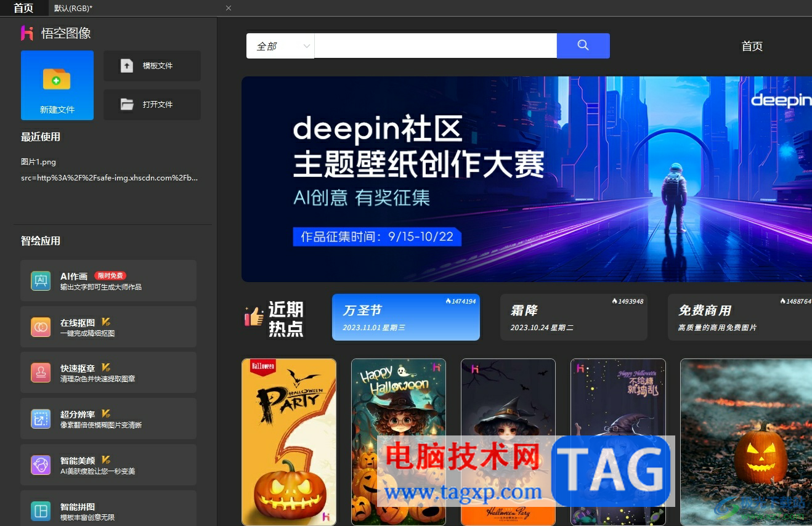Click the AI美肤瘦脸让您一秒变美 description
Image resolution: width=812 pixels, height=526 pixels.
tap(97, 471)
